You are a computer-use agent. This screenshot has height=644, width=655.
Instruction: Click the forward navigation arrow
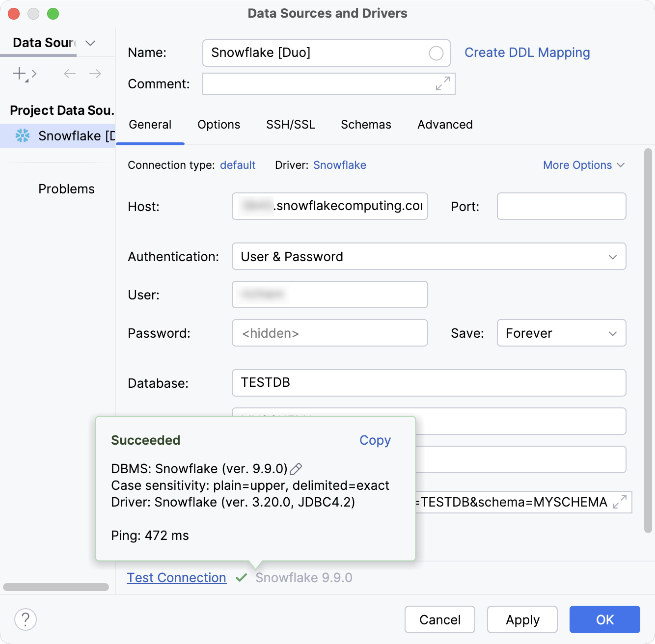(x=95, y=74)
